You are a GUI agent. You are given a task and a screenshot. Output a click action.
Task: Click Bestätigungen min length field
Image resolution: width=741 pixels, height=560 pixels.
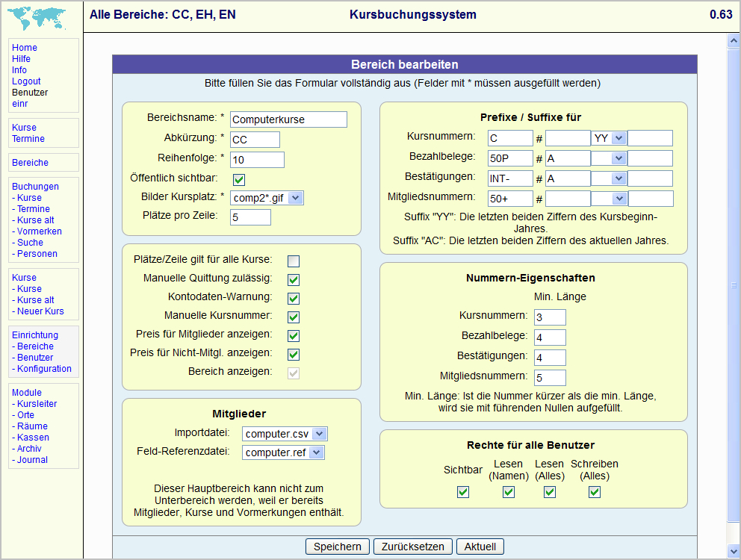coord(550,358)
